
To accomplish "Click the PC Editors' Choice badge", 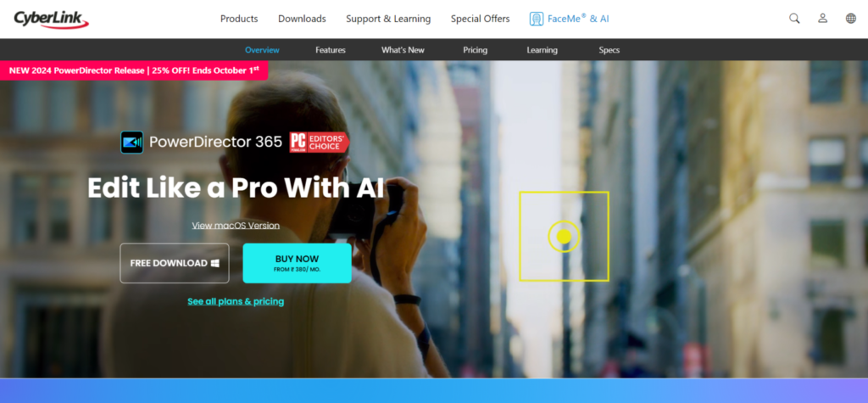I will pyautogui.click(x=320, y=142).
